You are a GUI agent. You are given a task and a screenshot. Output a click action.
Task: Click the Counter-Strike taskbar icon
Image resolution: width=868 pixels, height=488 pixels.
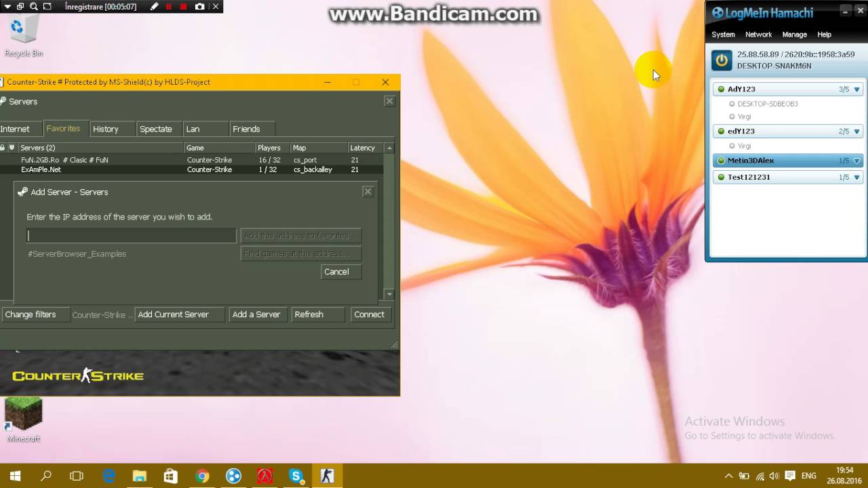click(327, 476)
